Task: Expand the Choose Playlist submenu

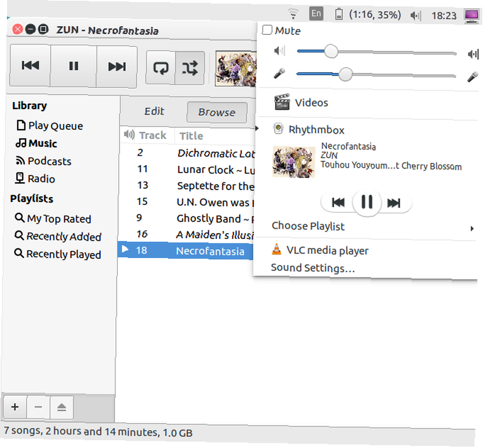Action: (367, 226)
